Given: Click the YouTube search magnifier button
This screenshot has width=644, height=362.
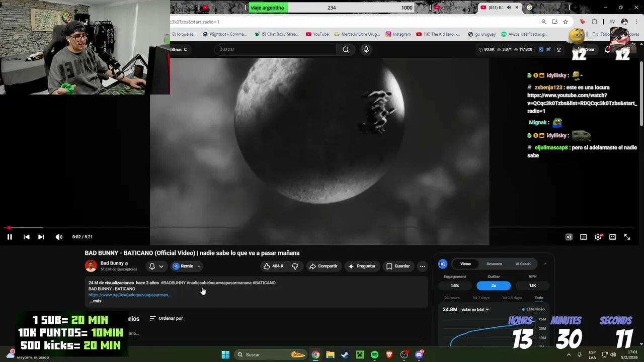Looking at the screenshot, I should tap(346, 49).
